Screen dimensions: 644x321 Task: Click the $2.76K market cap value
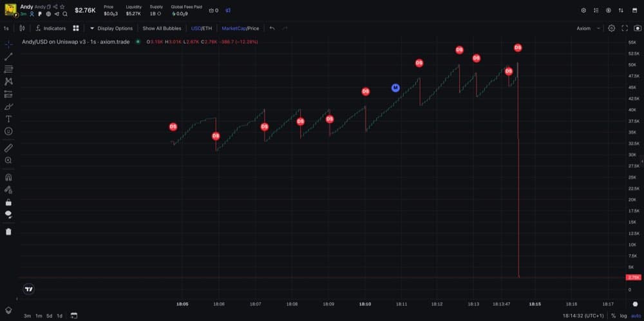(x=85, y=10)
